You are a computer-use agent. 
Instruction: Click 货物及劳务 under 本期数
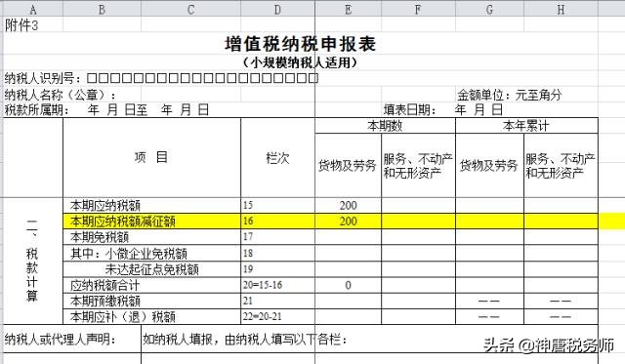348,165
